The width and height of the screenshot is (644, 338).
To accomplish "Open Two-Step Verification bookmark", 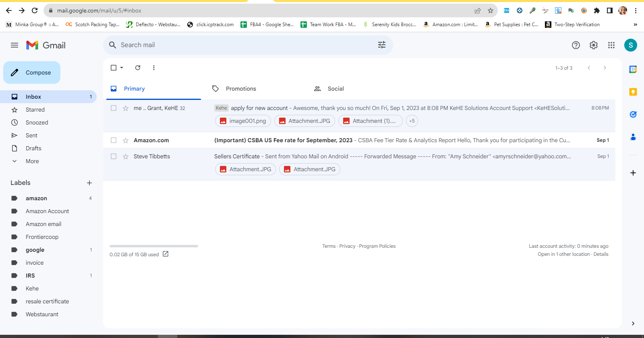I will tap(572, 25).
